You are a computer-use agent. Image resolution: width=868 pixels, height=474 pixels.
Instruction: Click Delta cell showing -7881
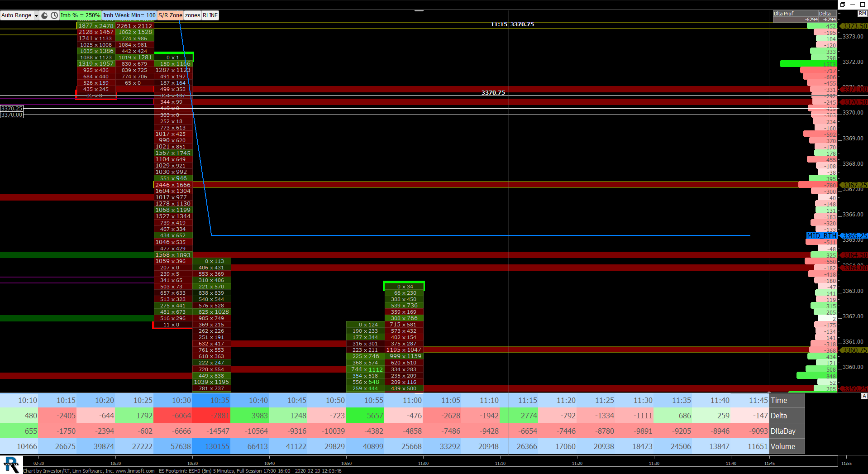click(212, 416)
